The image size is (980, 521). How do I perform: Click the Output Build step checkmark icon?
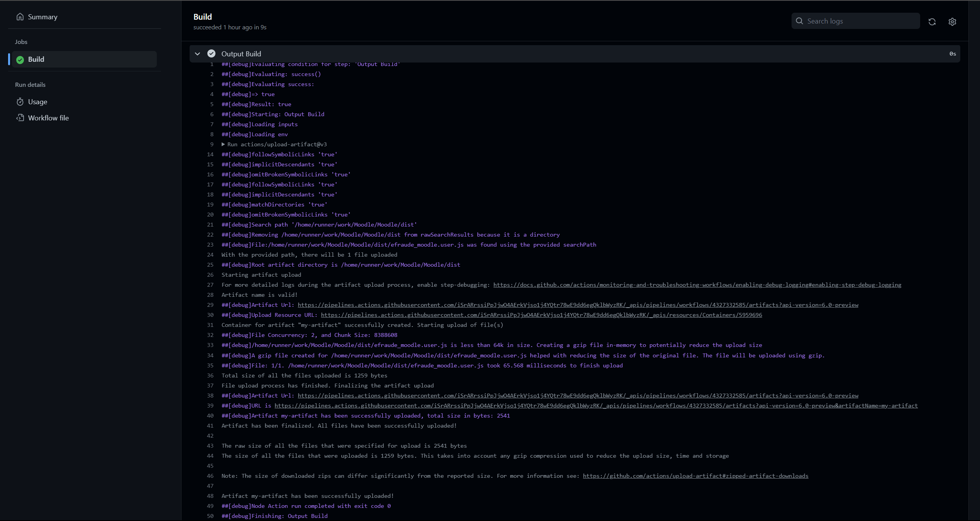[211, 54]
